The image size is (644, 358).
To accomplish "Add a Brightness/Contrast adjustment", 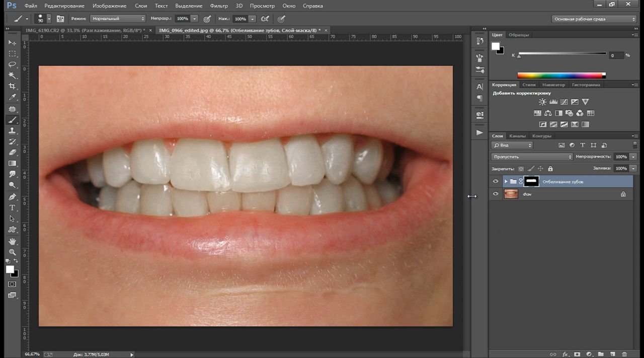I will tap(542, 102).
